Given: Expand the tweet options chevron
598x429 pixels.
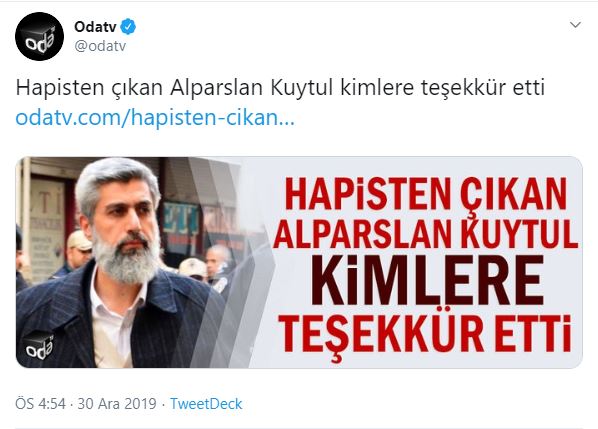Looking at the screenshot, I should 575,25.
